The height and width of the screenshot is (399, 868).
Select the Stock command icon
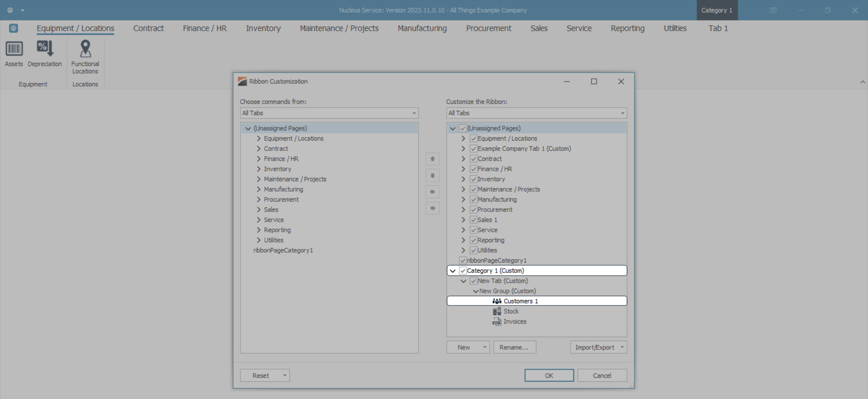coord(497,311)
